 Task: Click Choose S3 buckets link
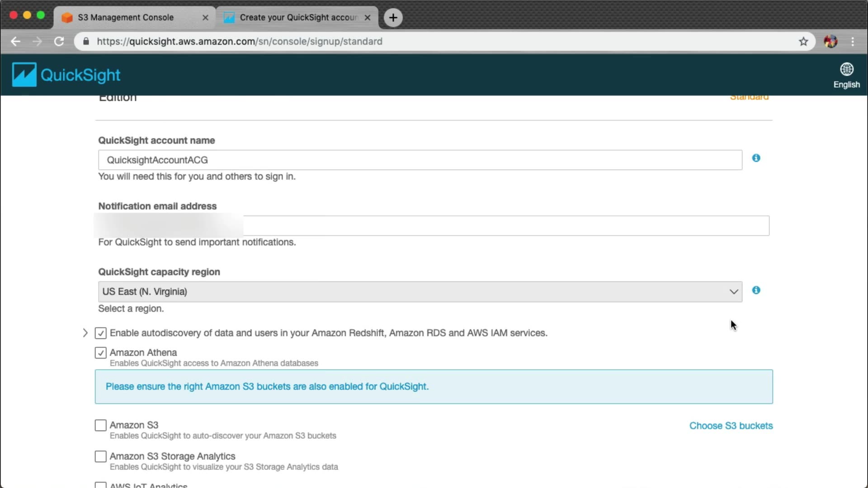click(731, 426)
